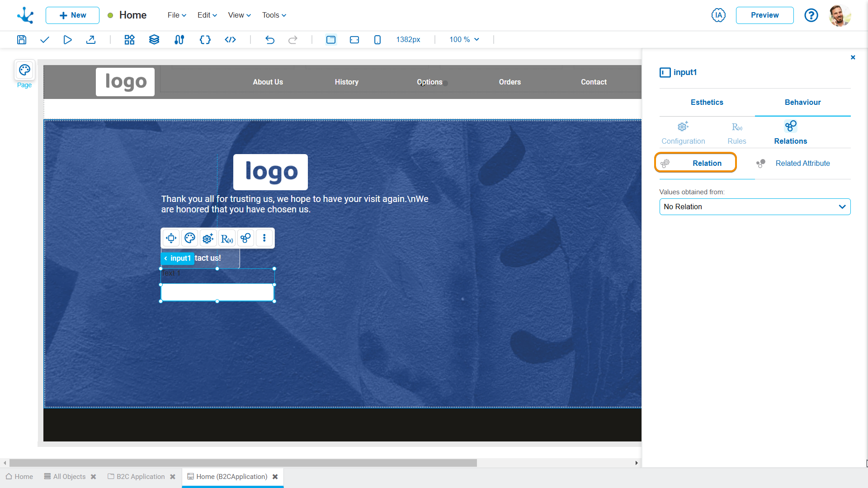Click the code brackets icon
Viewport: 868px width, 488px height.
pyautogui.click(x=230, y=40)
